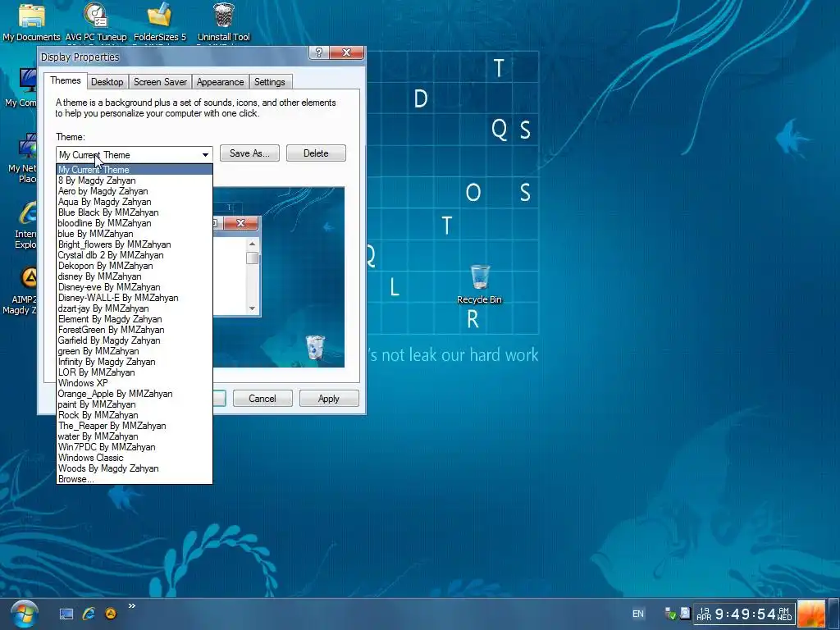This screenshot has height=630, width=840.
Task: Select the AIMP2 desktop icon
Action: pyautogui.click(x=21, y=290)
